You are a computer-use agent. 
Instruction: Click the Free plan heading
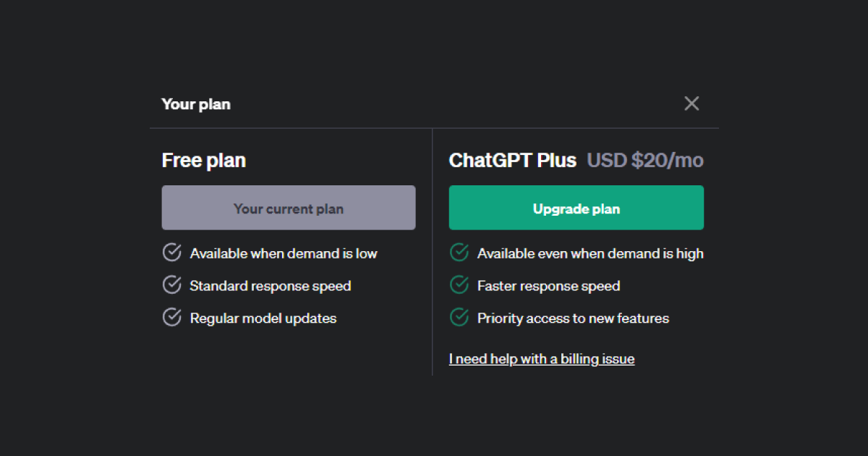point(204,160)
